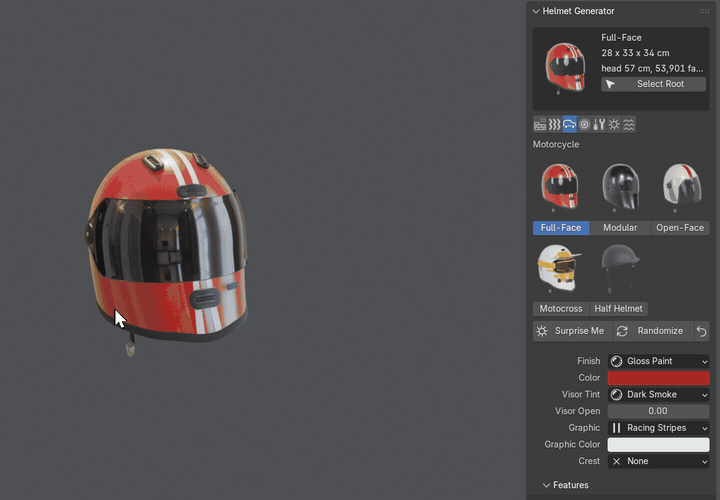
Task: Click the undo arrow beside Randomize
Action: coord(702,331)
